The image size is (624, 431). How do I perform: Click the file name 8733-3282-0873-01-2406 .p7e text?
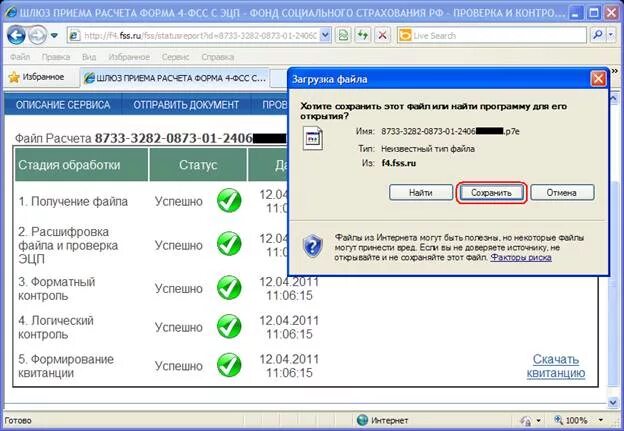(450, 131)
